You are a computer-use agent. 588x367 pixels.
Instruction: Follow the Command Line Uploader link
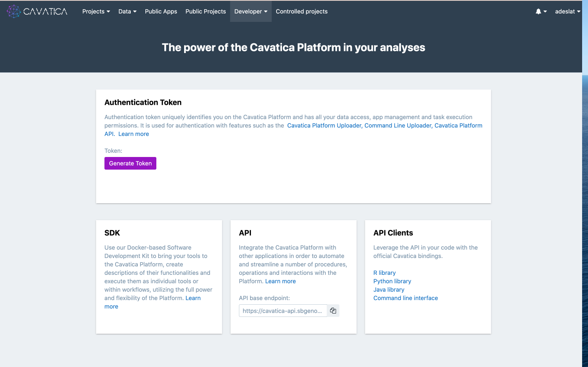(398, 125)
